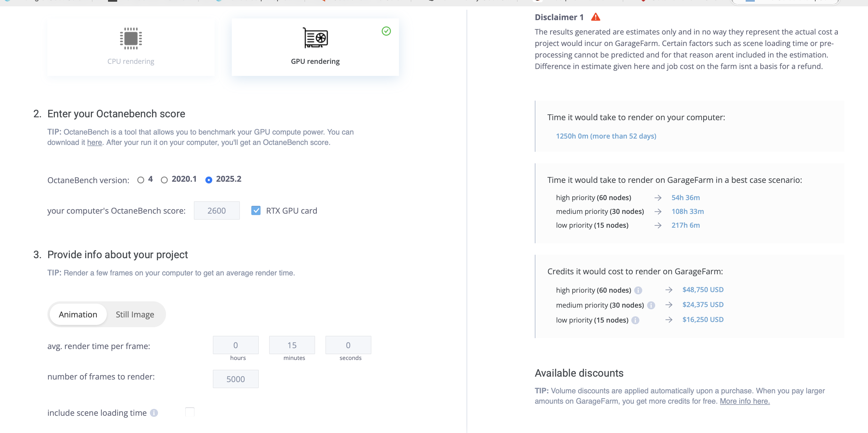The width and height of the screenshot is (868, 433).
Task: Select OctaneBench version 2025.2 radio button
Action: pyautogui.click(x=209, y=180)
